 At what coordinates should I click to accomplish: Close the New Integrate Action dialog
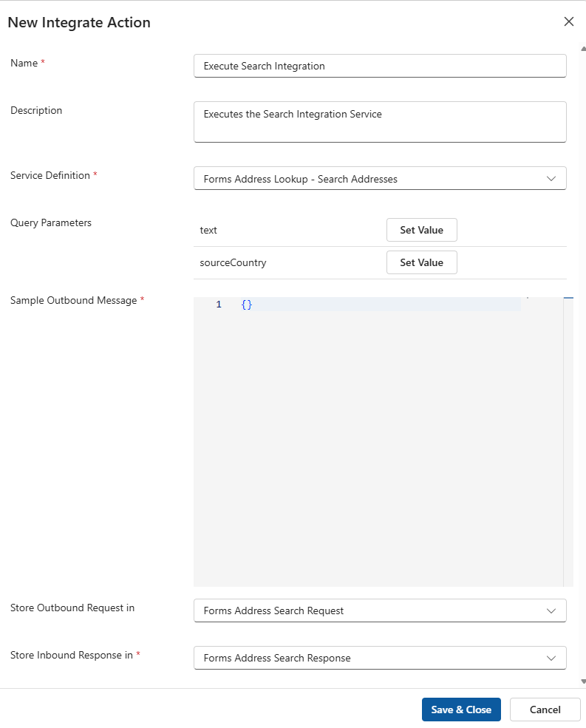pyautogui.click(x=568, y=21)
